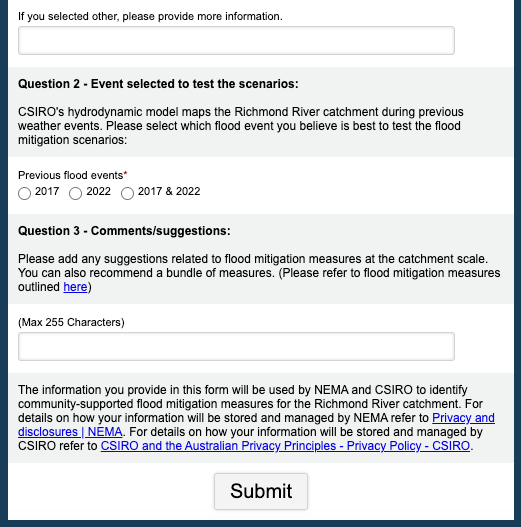Open the CSIRO Privacy Policy link
The height and width of the screenshot is (527, 521).
point(285,446)
